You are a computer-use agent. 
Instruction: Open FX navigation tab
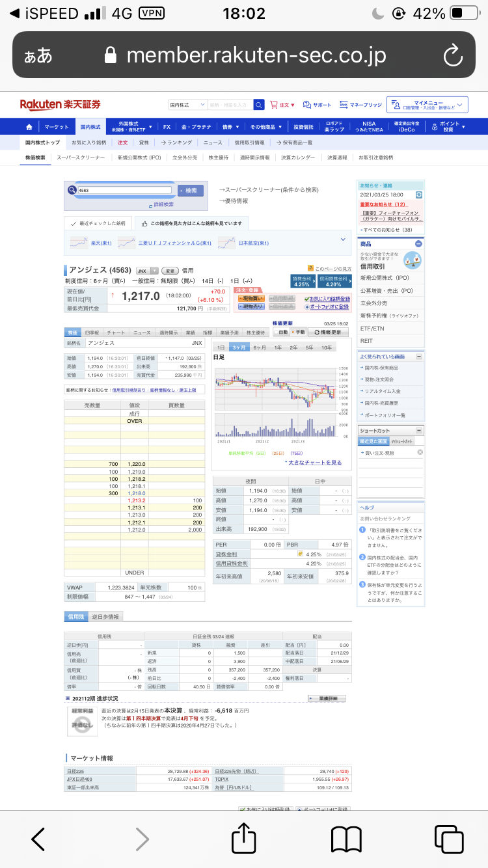tap(167, 127)
